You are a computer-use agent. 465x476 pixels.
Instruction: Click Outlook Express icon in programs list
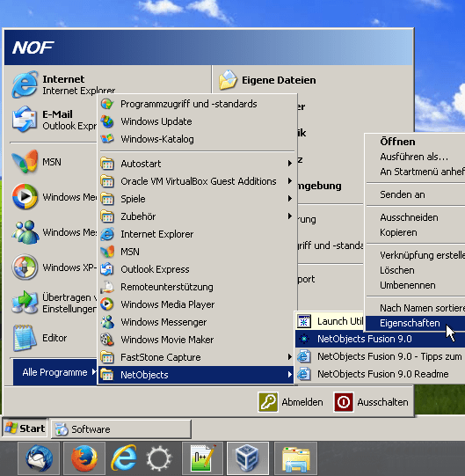107,269
